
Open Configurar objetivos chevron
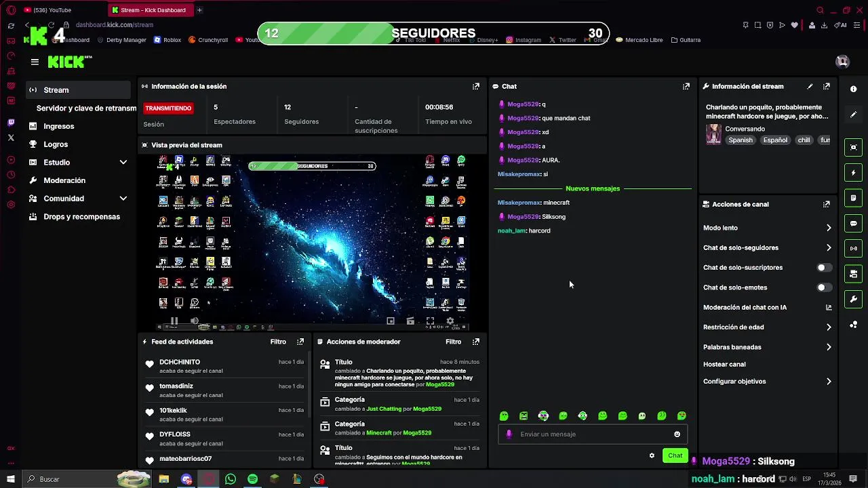pos(828,382)
